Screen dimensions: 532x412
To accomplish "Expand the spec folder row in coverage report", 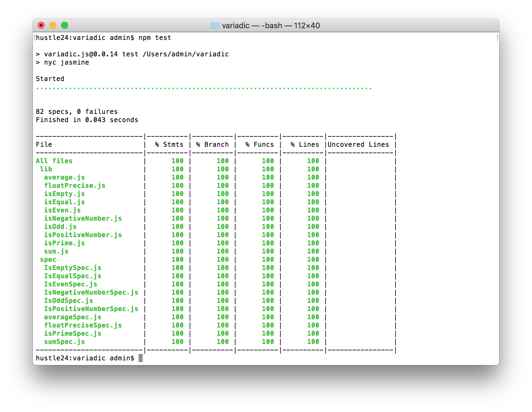I will [48, 259].
